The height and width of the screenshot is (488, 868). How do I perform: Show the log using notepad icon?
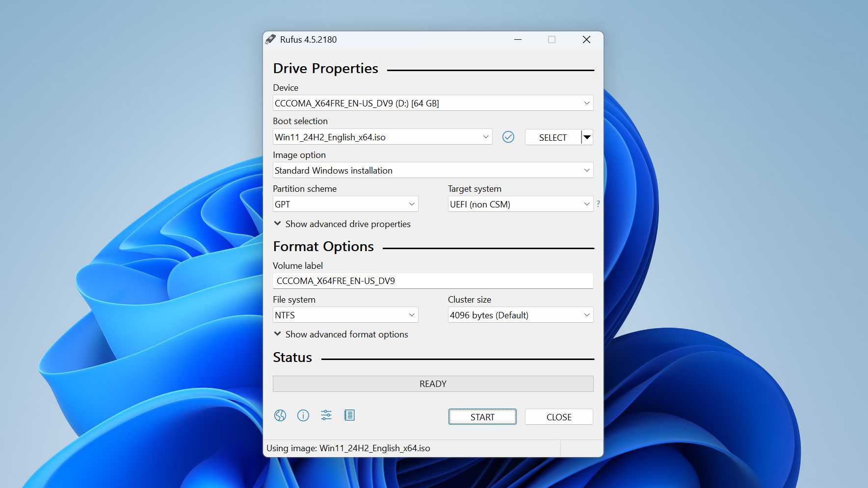(x=349, y=415)
